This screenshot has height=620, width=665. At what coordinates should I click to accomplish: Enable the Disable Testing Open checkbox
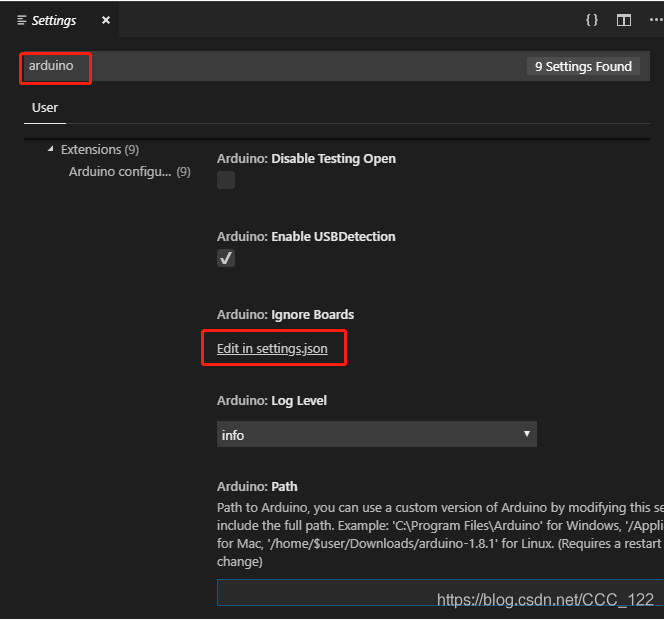pyautogui.click(x=226, y=180)
